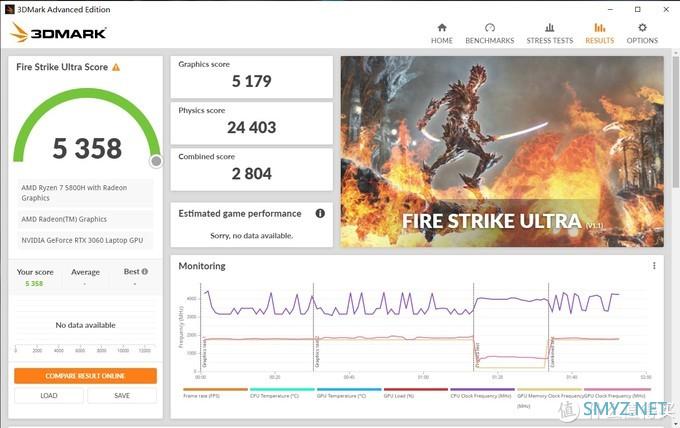
Task: Click the Your score value 5 358
Action: pyautogui.click(x=34, y=284)
